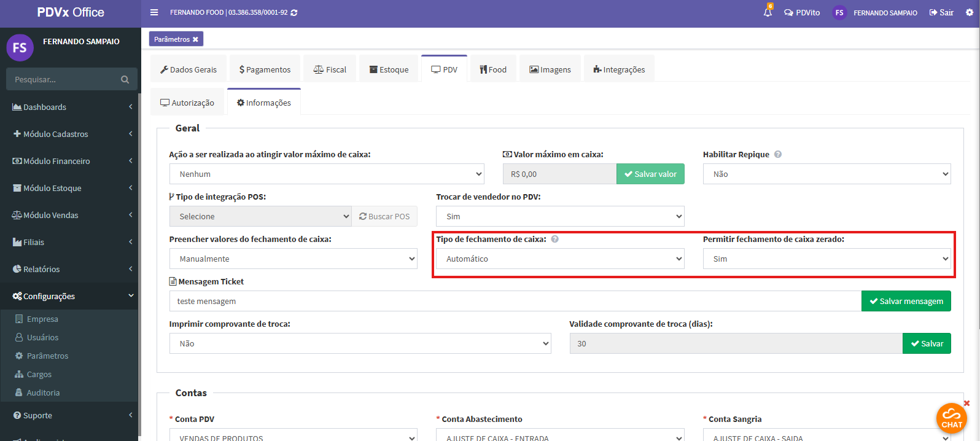Collapse the Configurações menu
Viewport: 980px width, 441px height.
pyautogui.click(x=71, y=296)
